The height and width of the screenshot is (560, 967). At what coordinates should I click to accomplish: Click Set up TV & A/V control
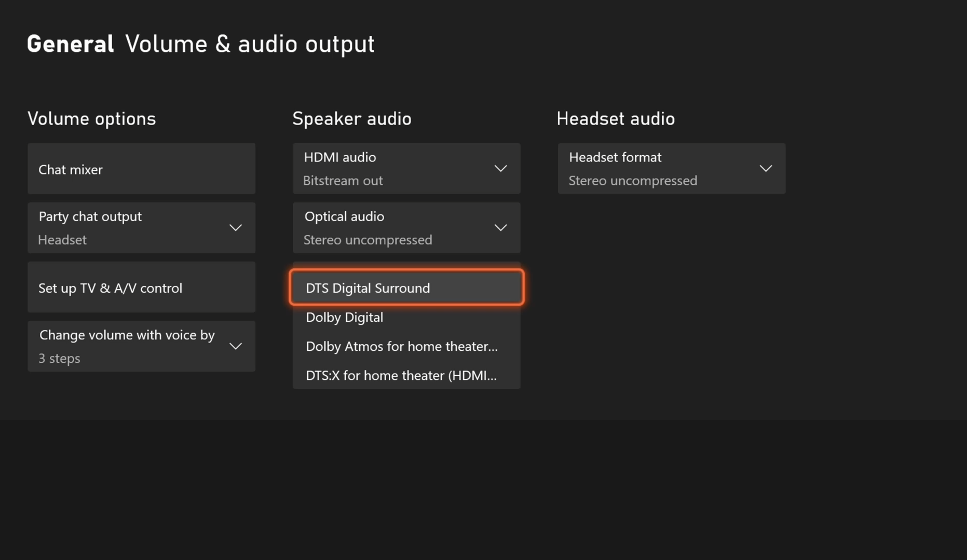(141, 287)
